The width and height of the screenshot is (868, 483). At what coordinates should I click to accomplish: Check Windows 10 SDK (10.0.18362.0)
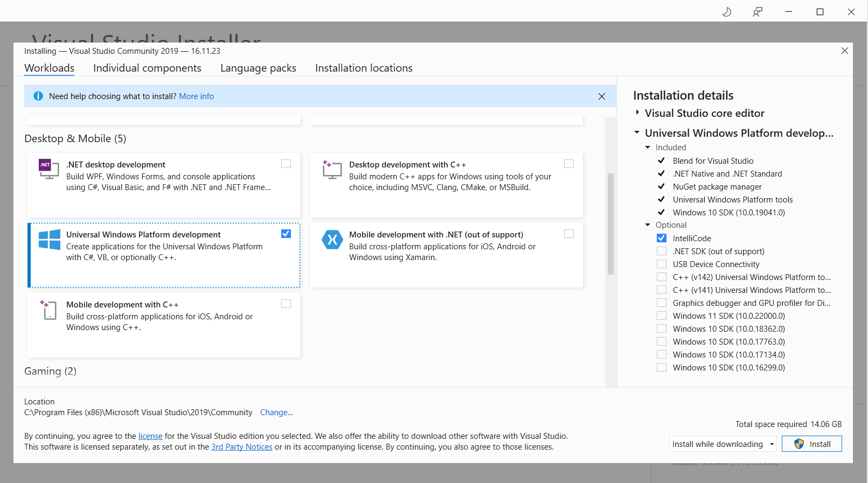pyautogui.click(x=662, y=328)
